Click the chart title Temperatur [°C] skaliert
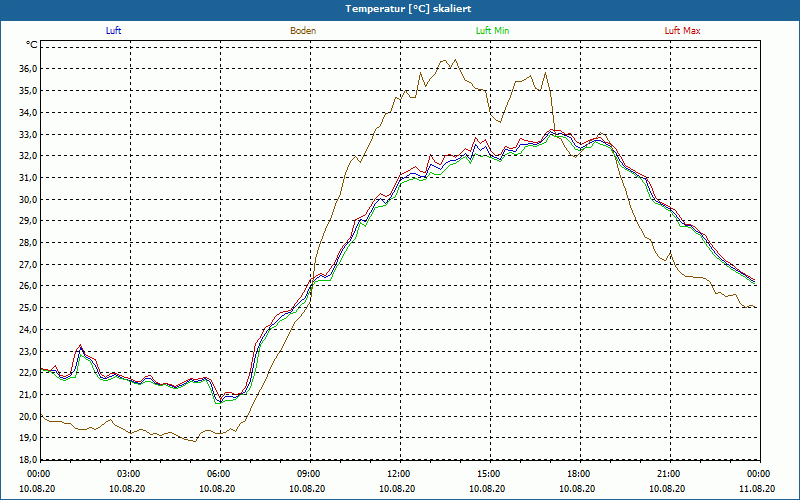The image size is (800, 500). pyautogui.click(x=408, y=9)
